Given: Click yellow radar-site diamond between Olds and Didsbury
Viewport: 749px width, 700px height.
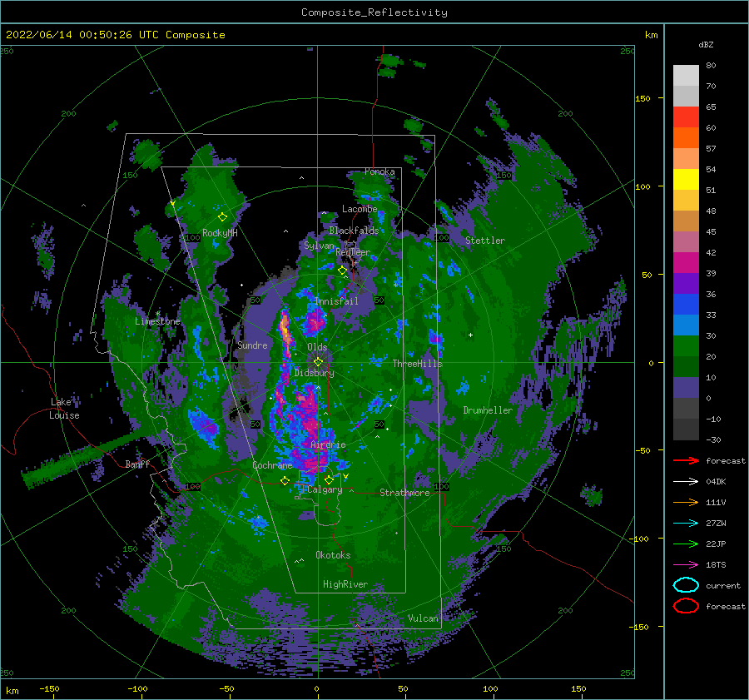Looking at the screenshot, I should point(318,362).
